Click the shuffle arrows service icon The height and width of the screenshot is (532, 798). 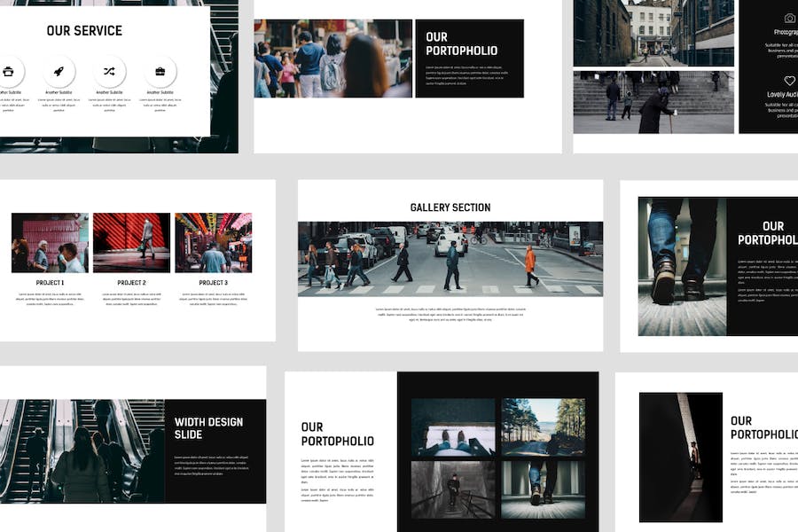pos(109,71)
